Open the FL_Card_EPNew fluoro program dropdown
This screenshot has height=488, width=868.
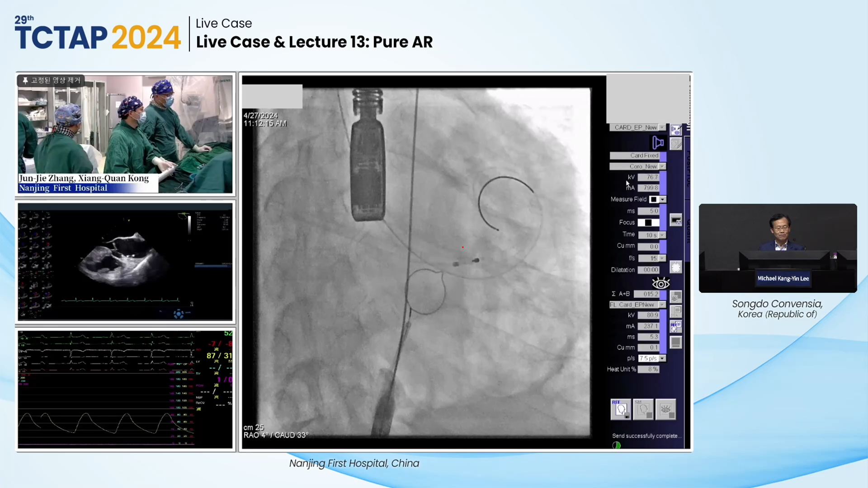pyautogui.click(x=662, y=305)
